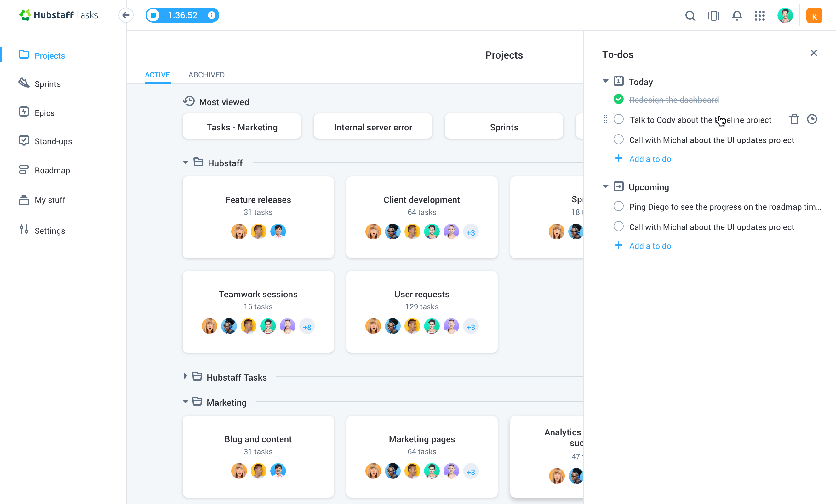Open user profile avatar menu
The width and height of the screenshot is (836, 504).
[785, 16]
